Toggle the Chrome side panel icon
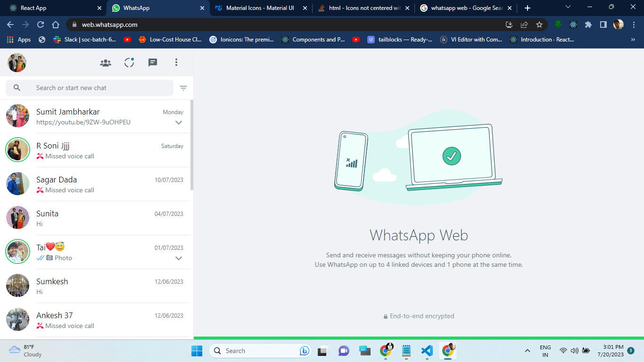 click(x=603, y=25)
